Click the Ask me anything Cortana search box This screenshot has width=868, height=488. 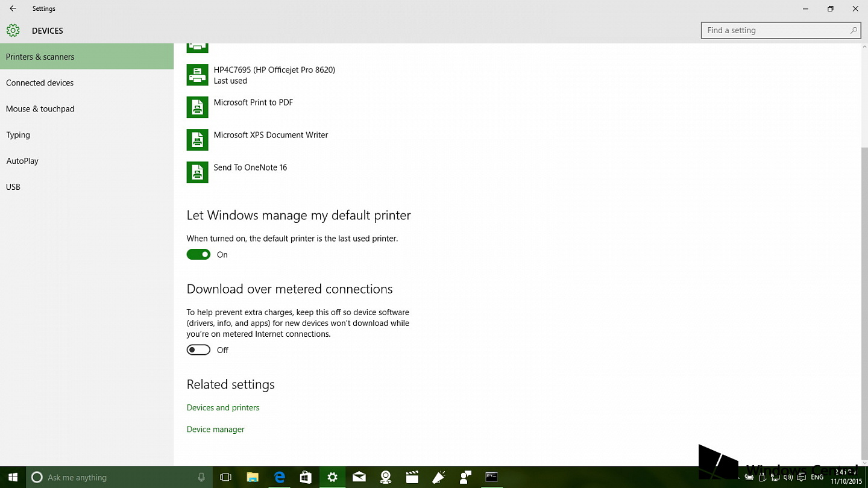(x=119, y=477)
